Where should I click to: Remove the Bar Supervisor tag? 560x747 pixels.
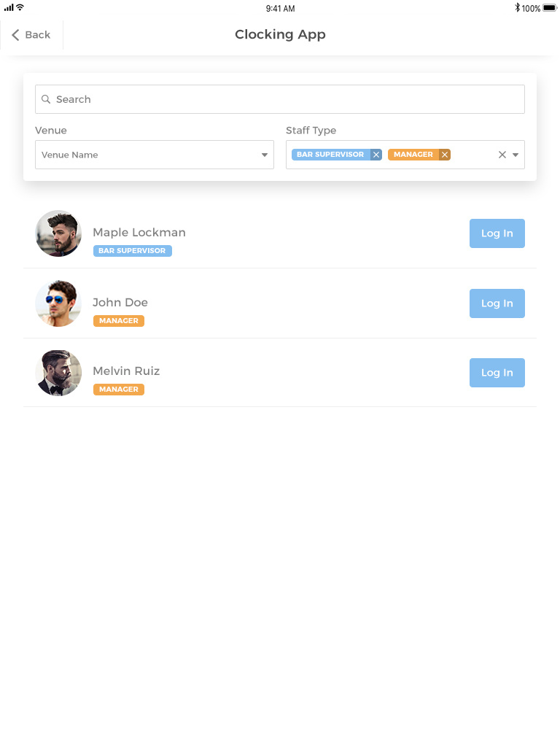(x=376, y=155)
